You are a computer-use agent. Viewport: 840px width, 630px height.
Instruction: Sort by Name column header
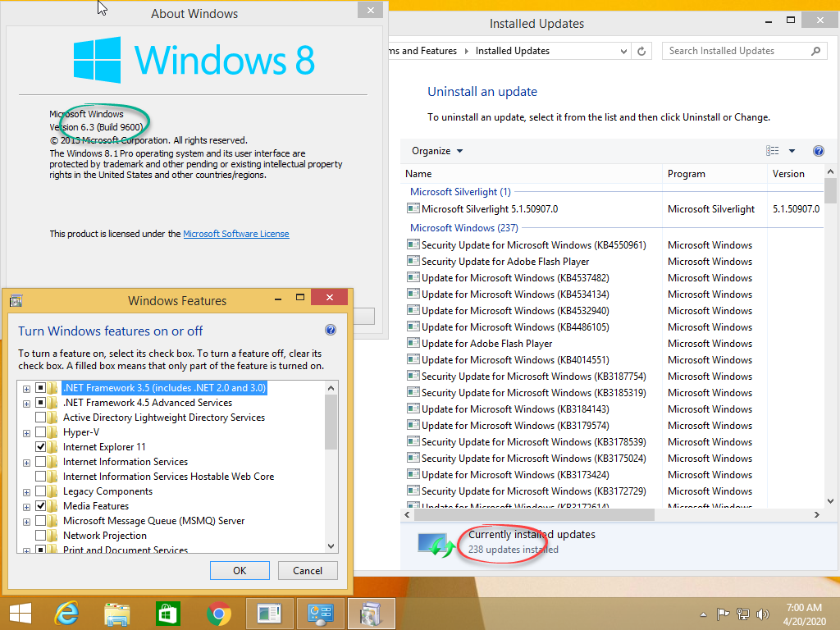coord(532,174)
